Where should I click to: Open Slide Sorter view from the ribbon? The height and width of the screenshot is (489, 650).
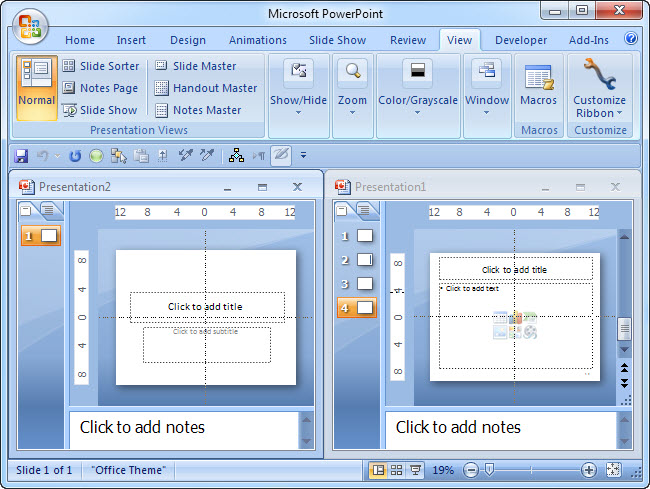[101, 66]
